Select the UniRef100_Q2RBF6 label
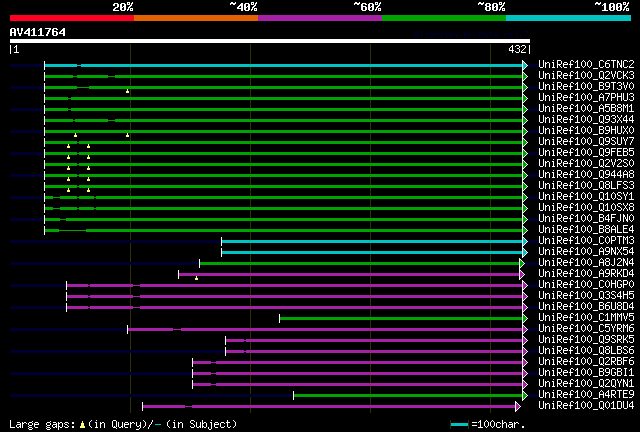The height and width of the screenshot is (432, 640). (586, 362)
